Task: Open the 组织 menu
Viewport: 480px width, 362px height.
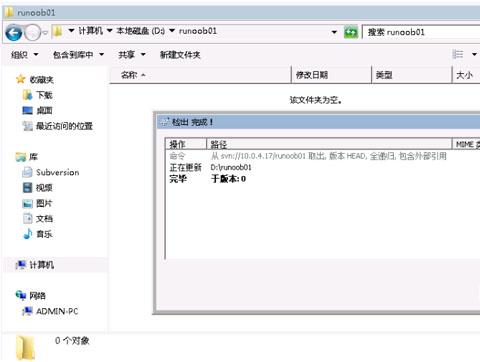Action: [24, 55]
